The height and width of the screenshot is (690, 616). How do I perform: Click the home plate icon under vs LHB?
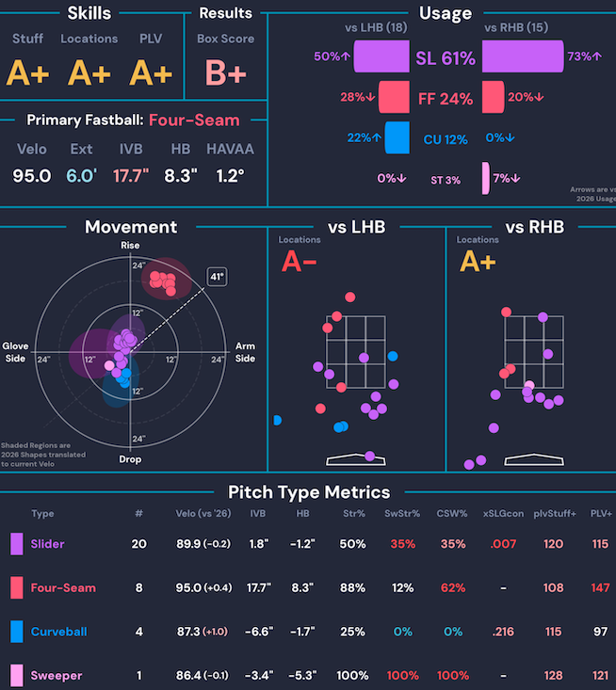[x=356, y=459]
